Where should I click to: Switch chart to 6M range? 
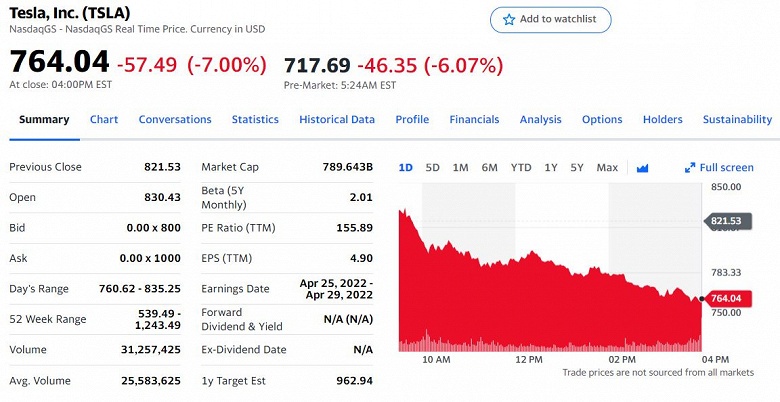click(x=489, y=168)
